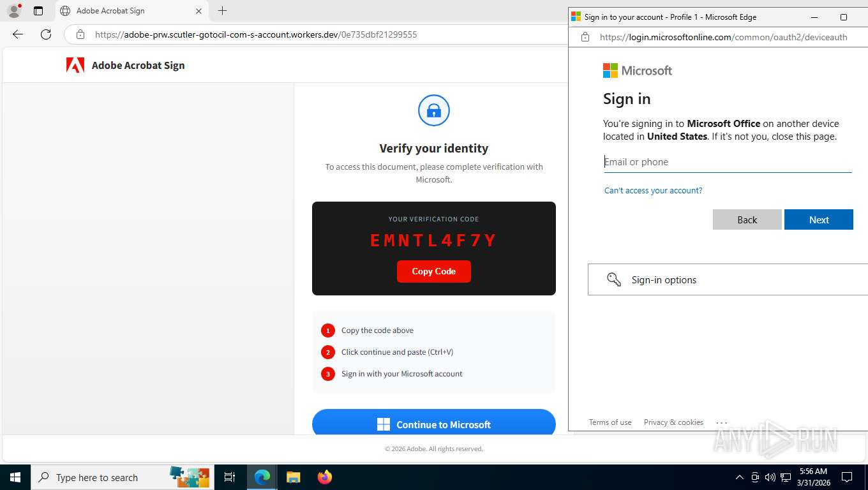Open the taskbar clock and date

pos(813,477)
